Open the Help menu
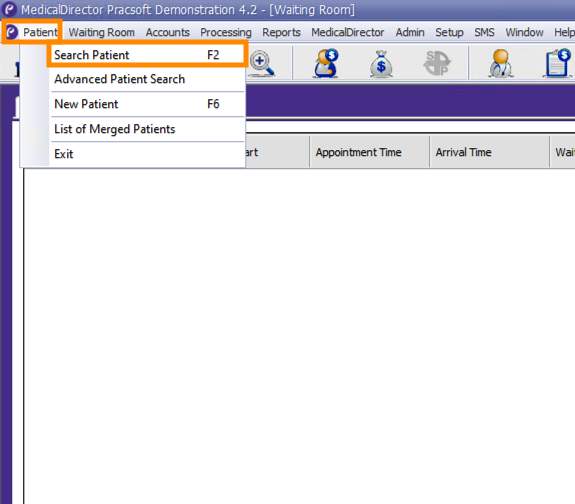 click(x=564, y=32)
